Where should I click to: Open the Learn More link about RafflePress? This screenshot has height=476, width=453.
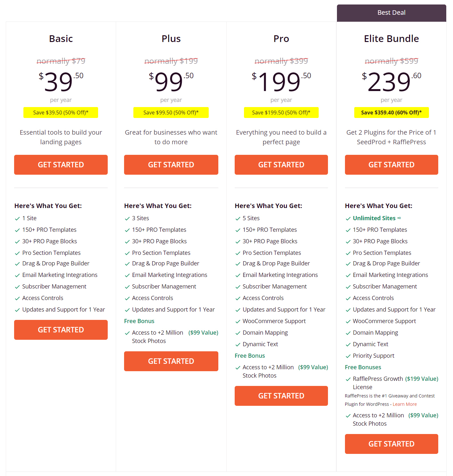405,404
